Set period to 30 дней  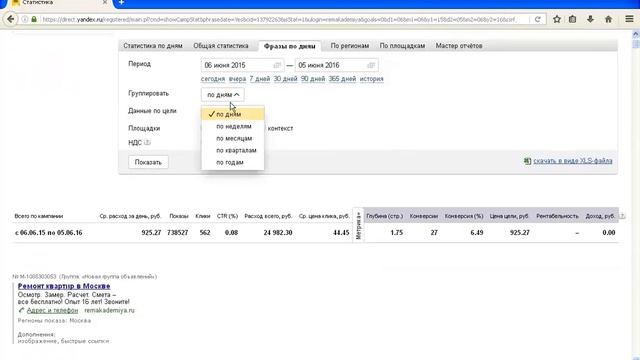coord(285,79)
